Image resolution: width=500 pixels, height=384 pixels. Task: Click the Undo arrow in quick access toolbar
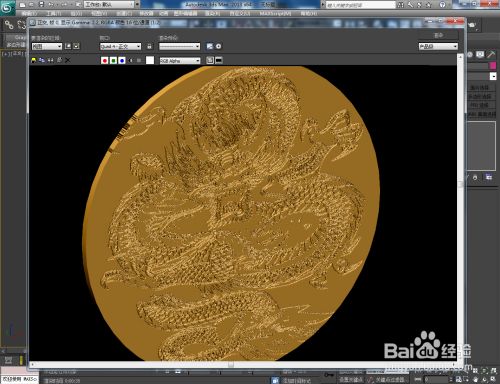[51, 4]
